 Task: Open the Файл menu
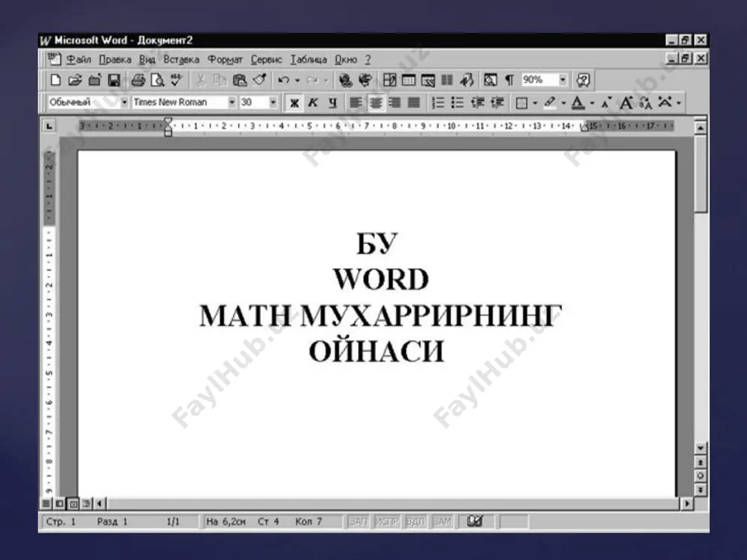pyautogui.click(x=78, y=60)
